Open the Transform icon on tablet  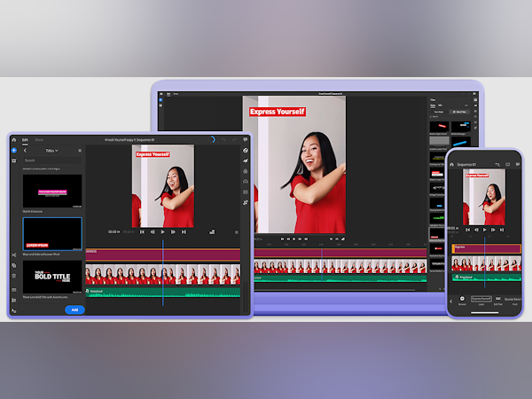pos(246,202)
